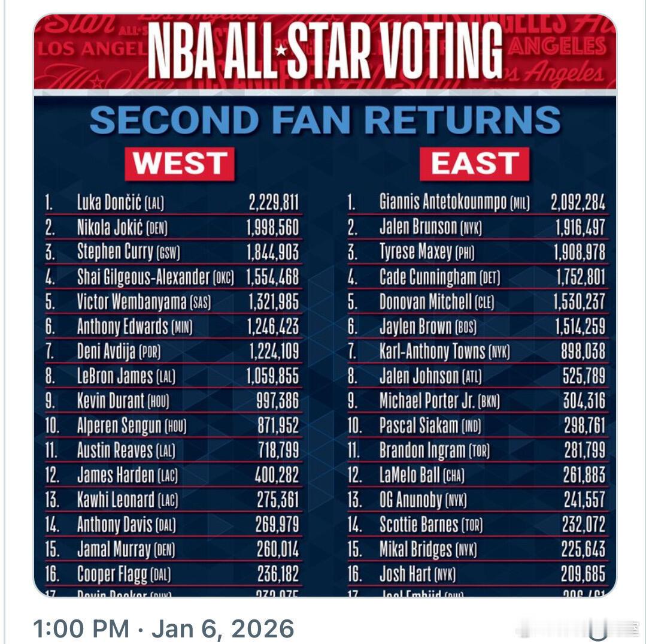Select Tyrese Maxey's vote total 1,908,978

tap(578, 252)
